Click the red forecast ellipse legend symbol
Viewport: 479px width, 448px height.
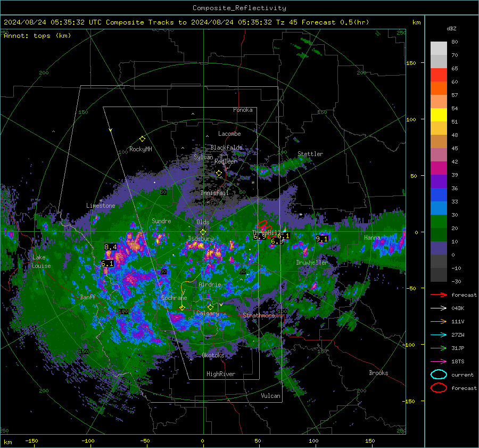coord(439,388)
